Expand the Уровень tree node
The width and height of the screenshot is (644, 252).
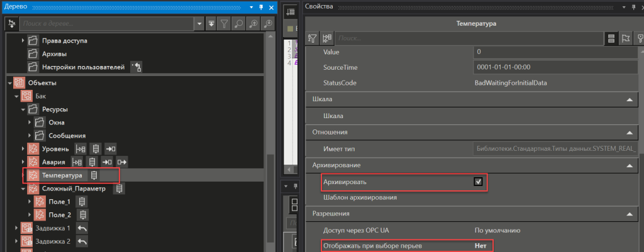23,149
